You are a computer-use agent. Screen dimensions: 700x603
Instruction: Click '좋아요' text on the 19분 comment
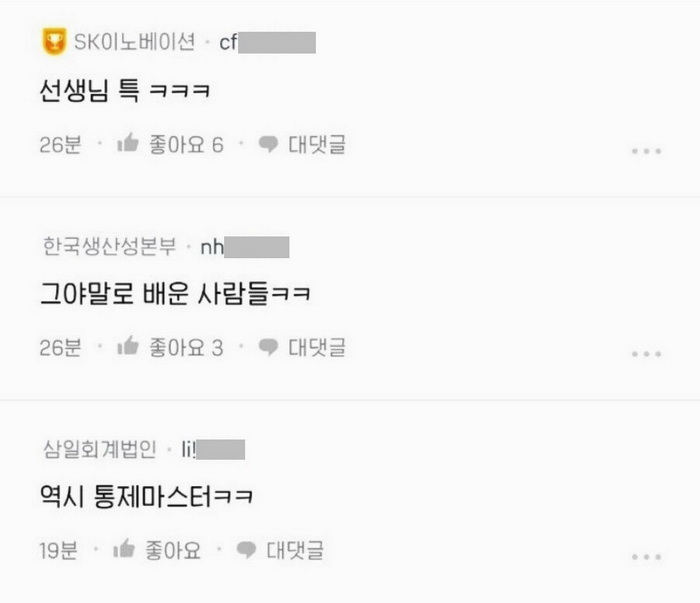[x=173, y=550]
